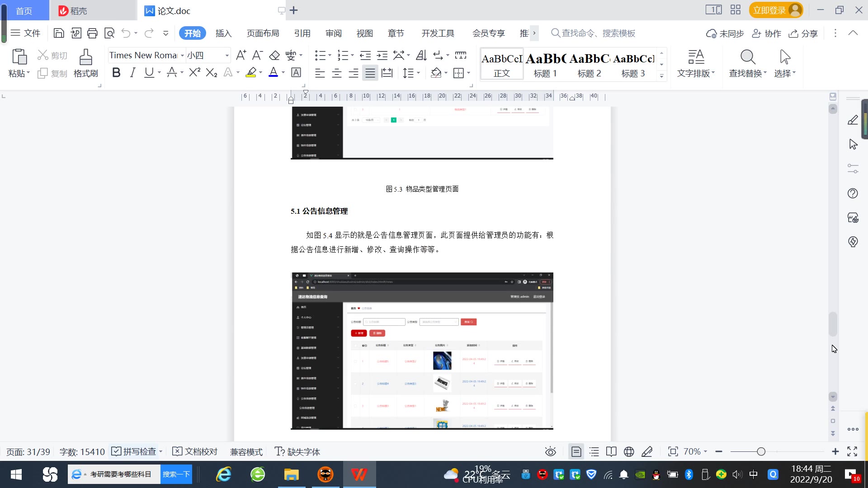This screenshot has width=868, height=488.
Task: Toggle eye protection mode icon
Action: 550,451
